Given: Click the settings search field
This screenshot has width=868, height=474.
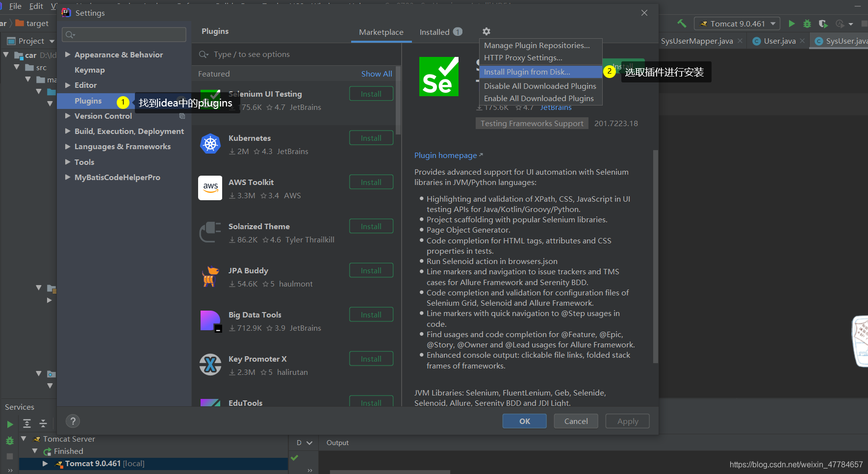Looking at the screenshot, I should coord(124,34).
